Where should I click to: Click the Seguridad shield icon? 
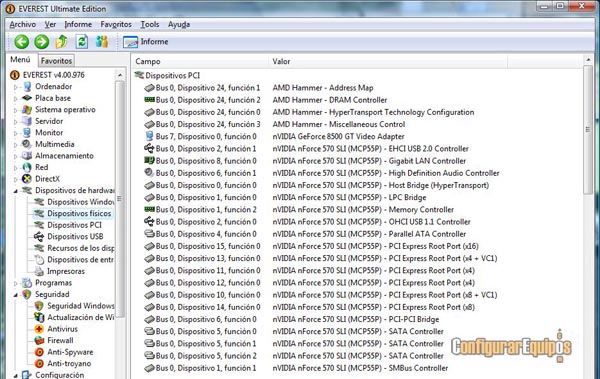pos(27,294)
